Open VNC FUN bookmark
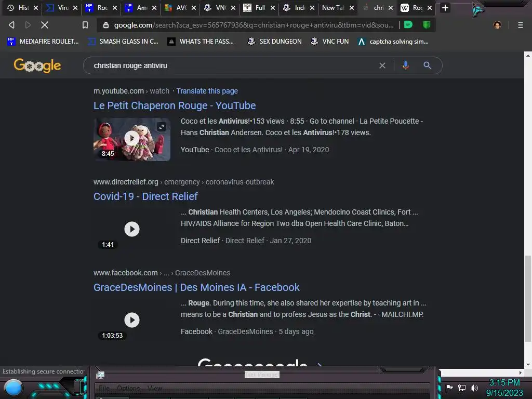Image resolution: width=532 pixels, height=399 pixels. click(x=329, y=42)
